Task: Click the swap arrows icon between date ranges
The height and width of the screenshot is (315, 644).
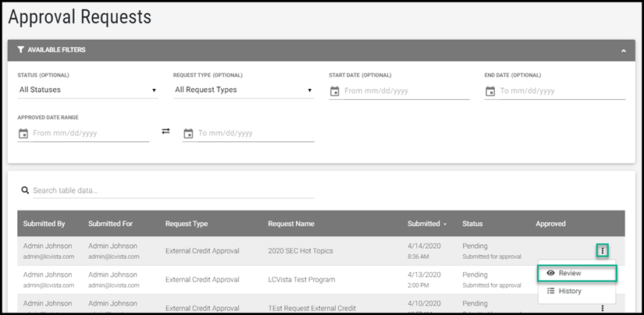Action: 165,132
